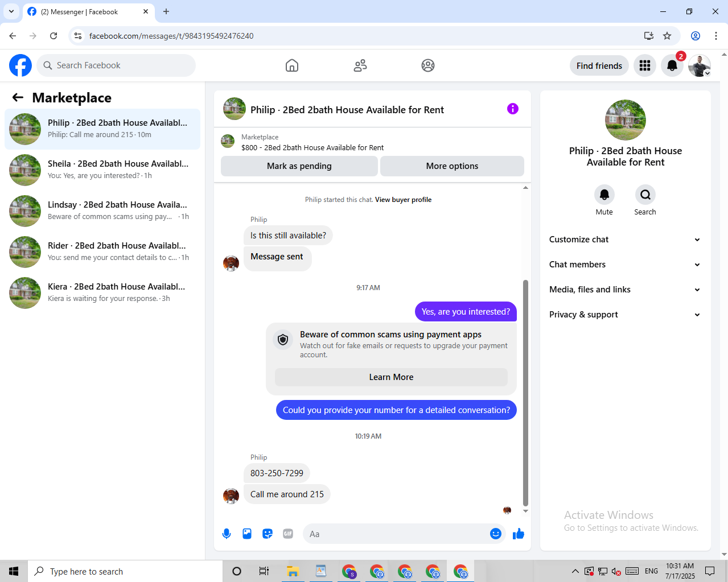Bookmark this page with star icon
Screen dimensions: 728x582
pyautogui.click(x=667, y=36)
